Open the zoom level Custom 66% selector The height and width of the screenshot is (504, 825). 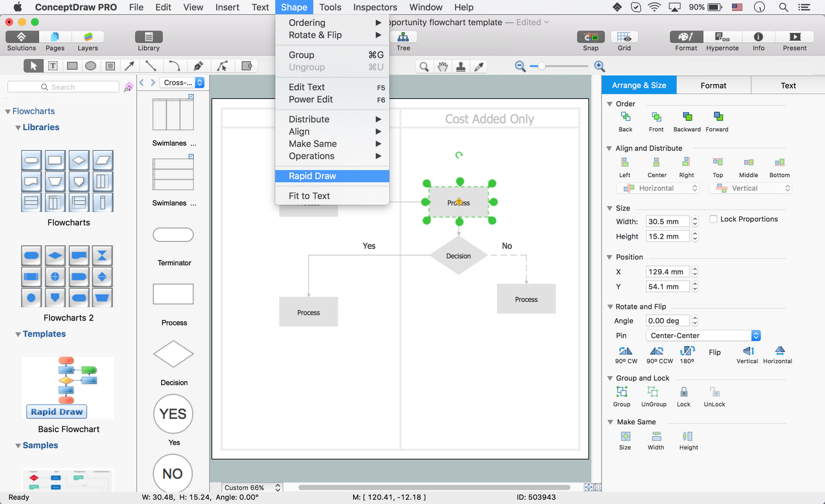click(x=252, y=488)
